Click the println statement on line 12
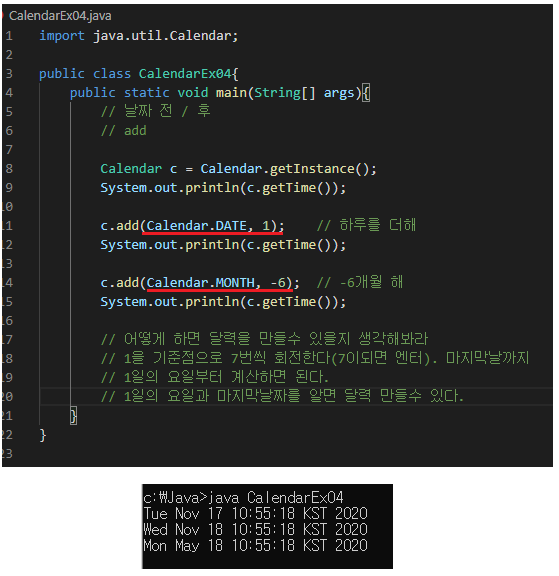 [223, 245]
